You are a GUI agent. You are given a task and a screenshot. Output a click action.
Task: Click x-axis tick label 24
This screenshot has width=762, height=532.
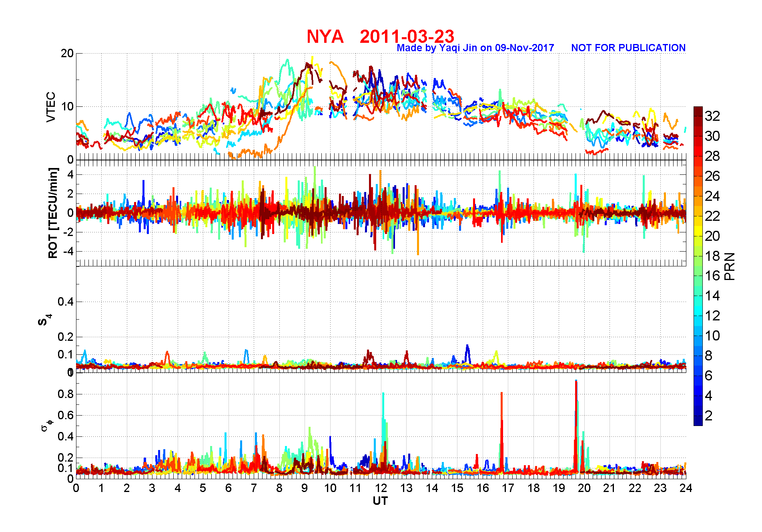click(686, 488)
